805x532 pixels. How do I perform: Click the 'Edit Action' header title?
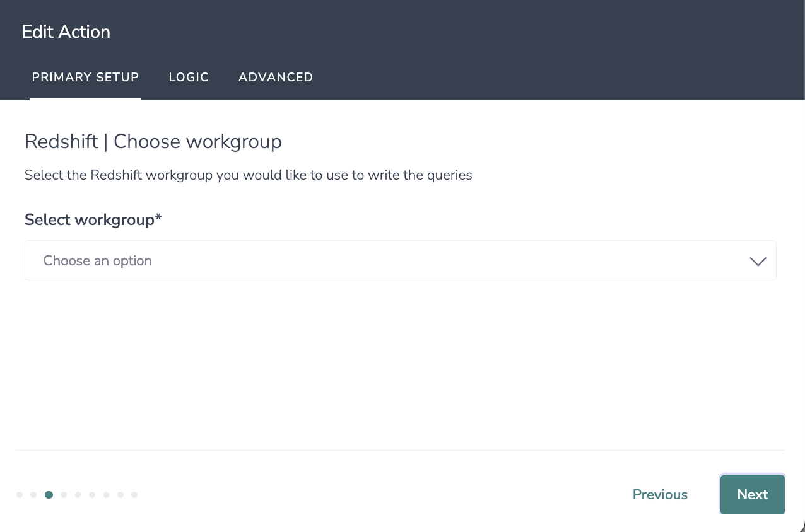66,32
